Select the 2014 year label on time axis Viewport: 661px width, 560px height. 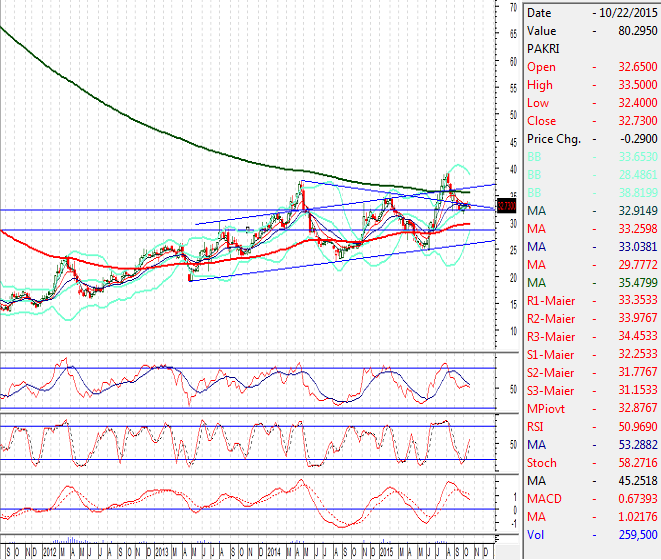click(x=273, y=551)
